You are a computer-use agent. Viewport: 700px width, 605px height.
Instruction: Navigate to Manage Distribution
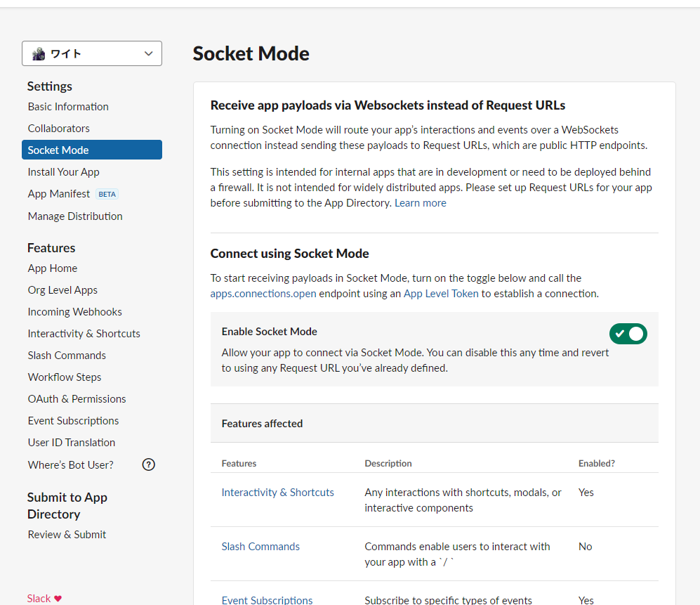pos(75,216)
